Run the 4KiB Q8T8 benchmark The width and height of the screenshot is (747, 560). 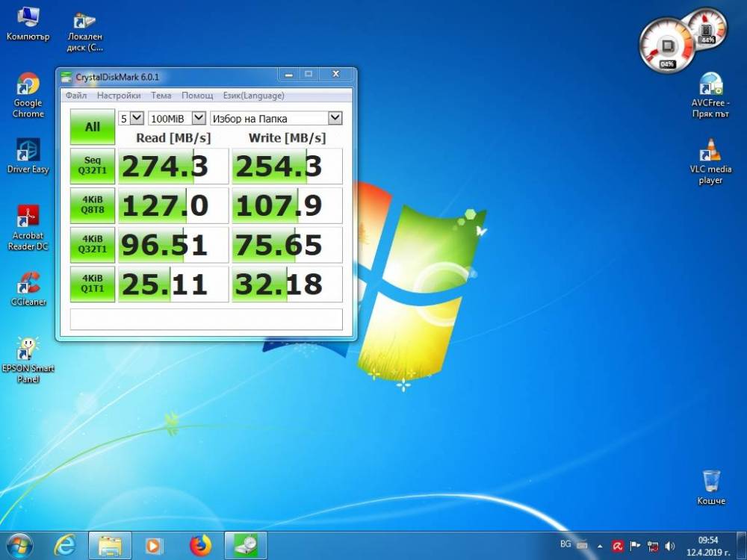click(x=93, y=205)
